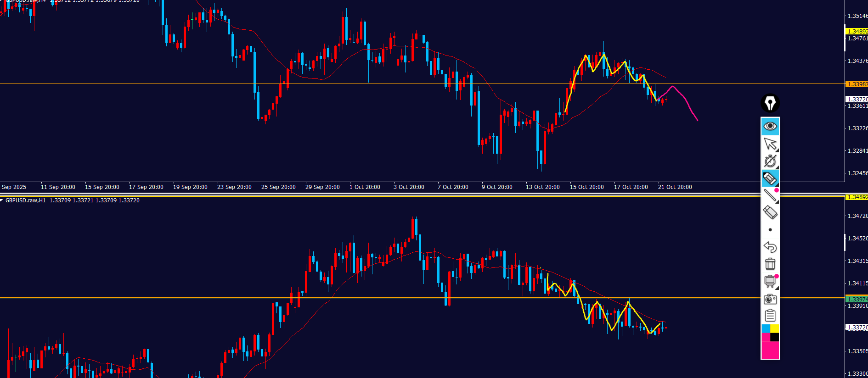
Task: Toggle the active highlighter tool
Action: tap(770, 178)
